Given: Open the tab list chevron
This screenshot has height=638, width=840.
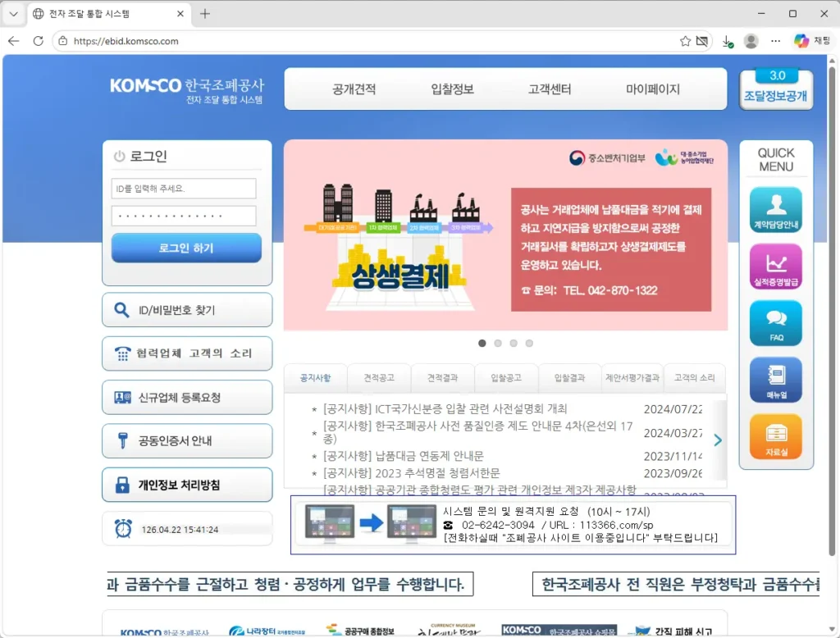Looking at the screenshot, I should point(13,14).
